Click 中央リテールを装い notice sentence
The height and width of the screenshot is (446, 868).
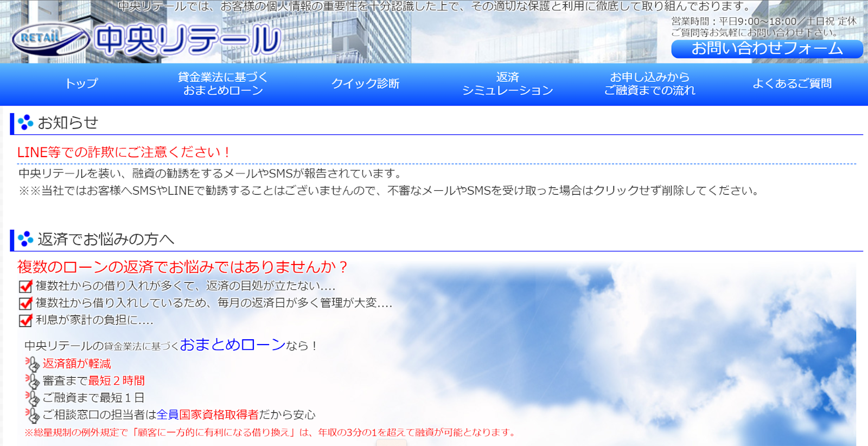click(x=211, y=173)
